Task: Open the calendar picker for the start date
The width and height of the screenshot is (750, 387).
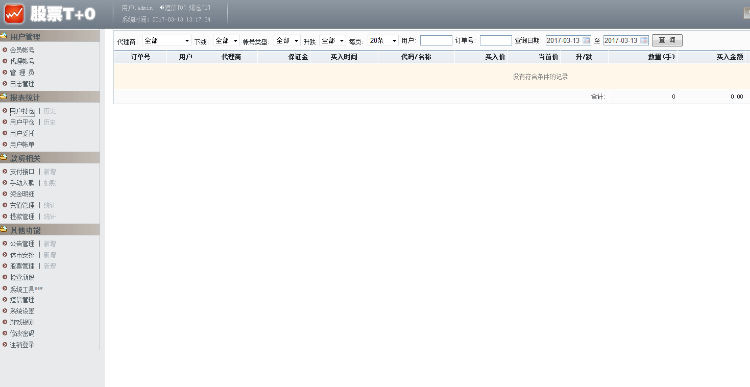Action: coord(586,41)
